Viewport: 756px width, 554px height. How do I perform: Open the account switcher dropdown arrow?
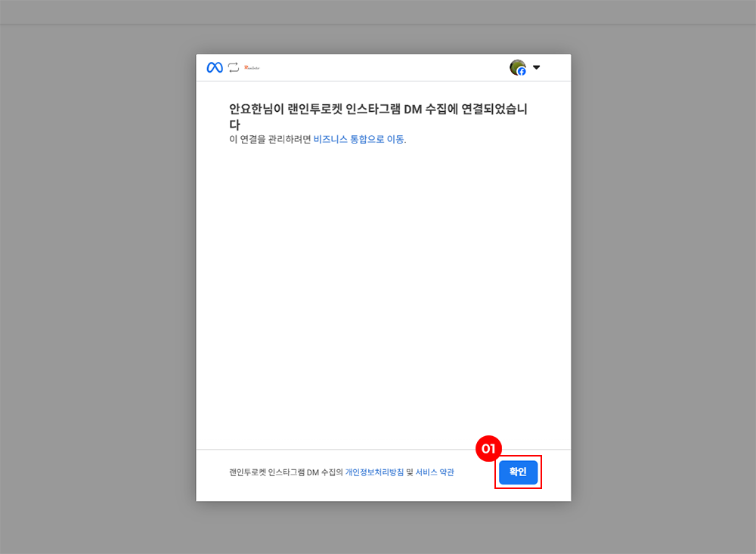(x=537, y=67)
